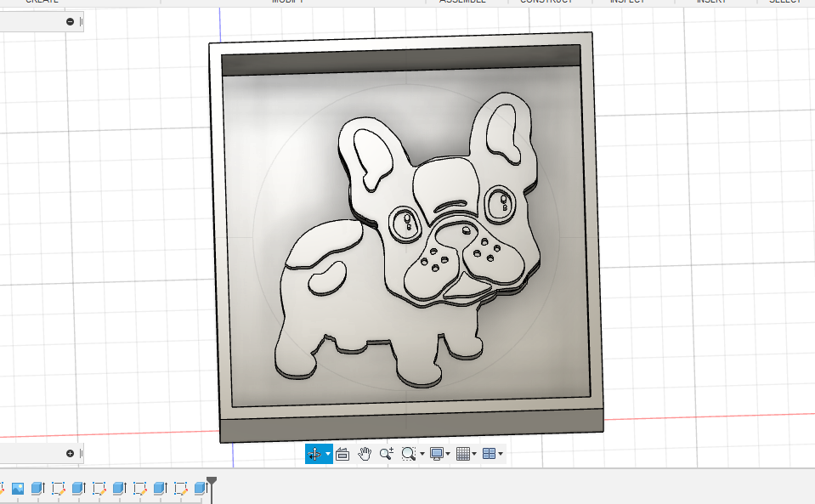
Task: Click the Grid and Snaps icon
Action: click(462, 454)
